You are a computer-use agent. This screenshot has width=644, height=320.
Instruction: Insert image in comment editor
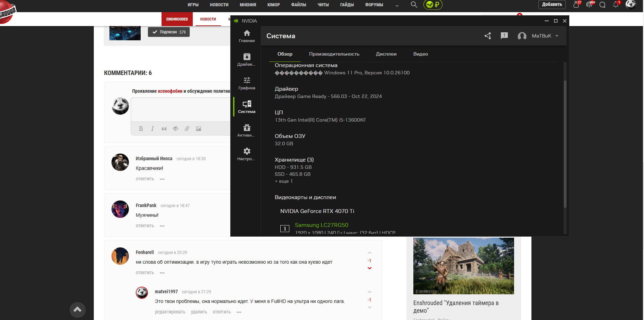point(198,129)
